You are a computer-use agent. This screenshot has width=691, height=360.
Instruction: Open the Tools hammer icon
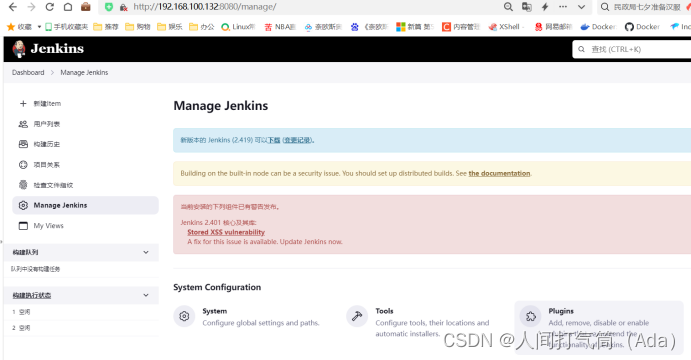357,316
